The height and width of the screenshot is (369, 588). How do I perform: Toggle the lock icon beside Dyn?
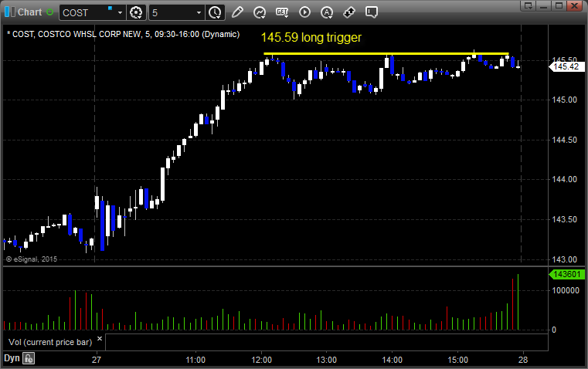[x=29, y=358]
